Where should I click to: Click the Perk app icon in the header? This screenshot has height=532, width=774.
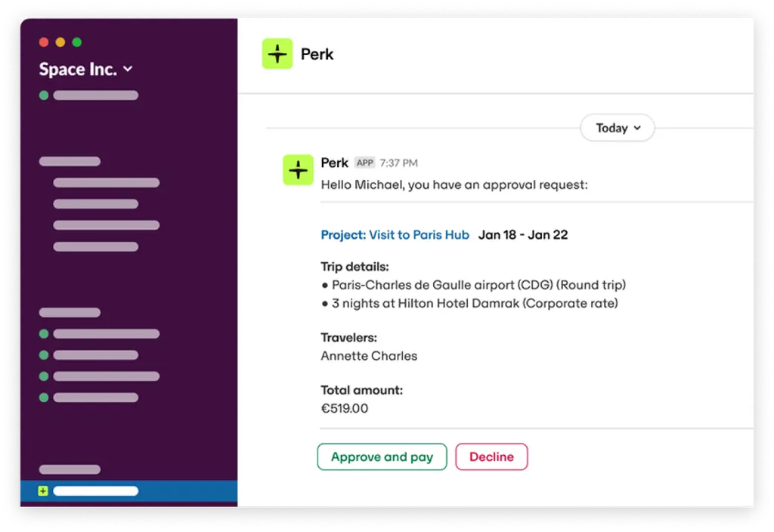[x=277, y=54]
